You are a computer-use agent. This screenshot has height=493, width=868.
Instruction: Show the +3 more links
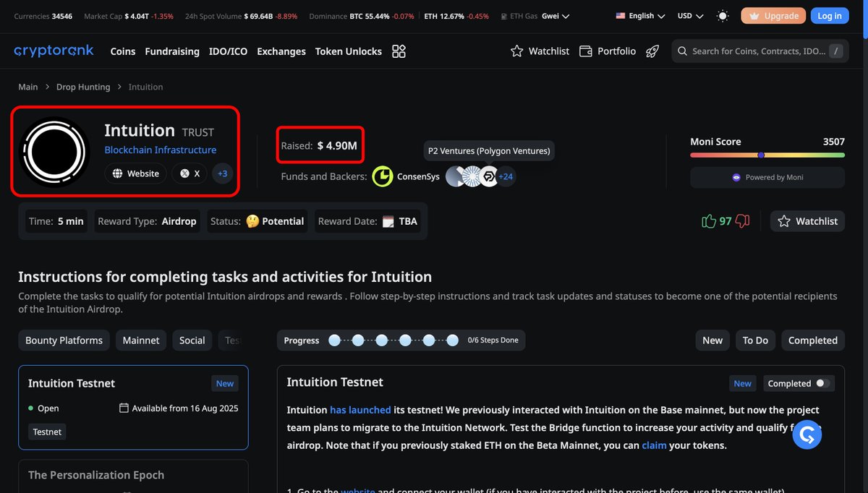point(223,173)
